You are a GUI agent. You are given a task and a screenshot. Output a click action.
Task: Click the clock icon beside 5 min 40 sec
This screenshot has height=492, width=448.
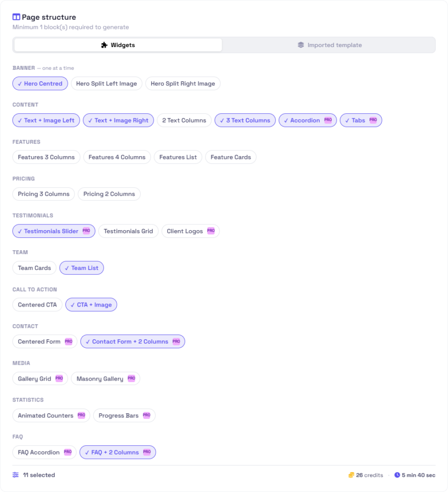397,475
